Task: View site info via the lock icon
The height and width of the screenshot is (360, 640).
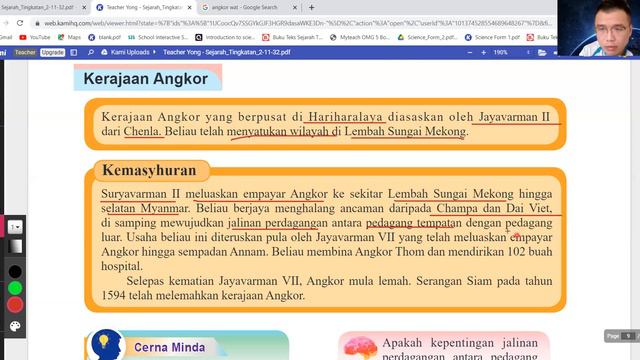Action: [x=37, y=23]
